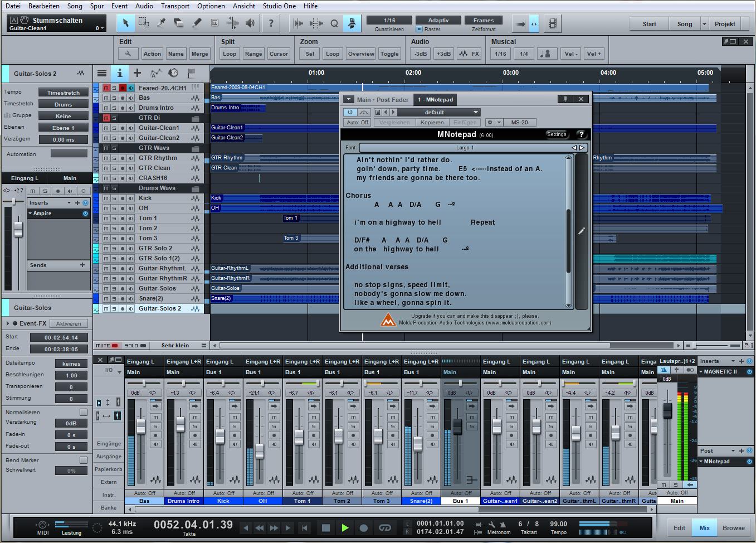The image size is (756, 543).
Task: Add tracks with the plus icon
Action: click(x=137, y=73)
